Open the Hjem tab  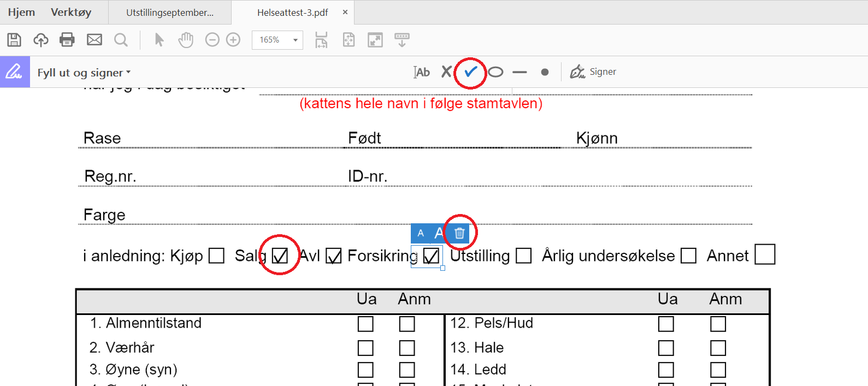(21, 12)
